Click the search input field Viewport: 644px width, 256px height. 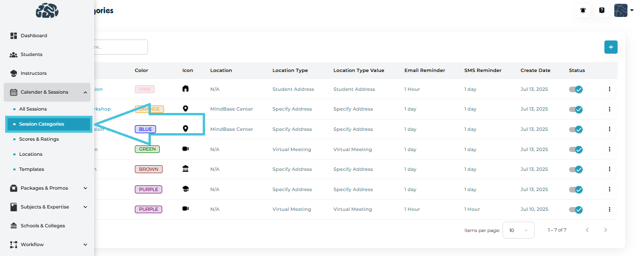point(120,47)
